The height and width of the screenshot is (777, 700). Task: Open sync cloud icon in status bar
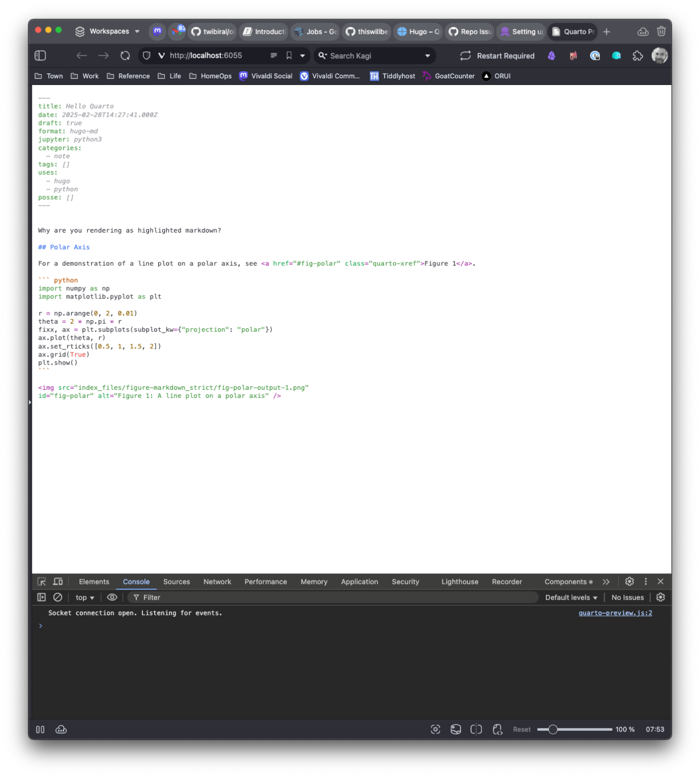click(x=61, y=730)
